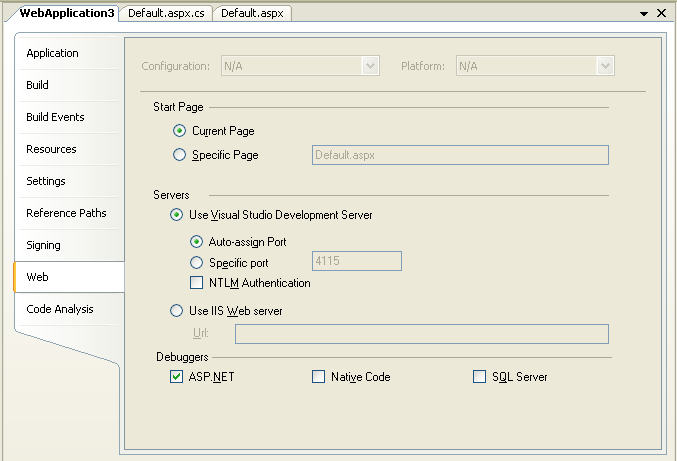Open the Signing properties page
This screenshot has height=461, width=677.
pos(68,245)
